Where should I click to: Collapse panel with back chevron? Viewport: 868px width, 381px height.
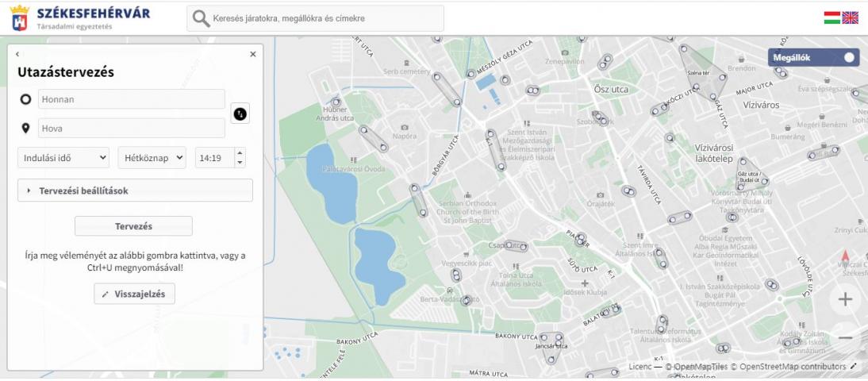17,54
